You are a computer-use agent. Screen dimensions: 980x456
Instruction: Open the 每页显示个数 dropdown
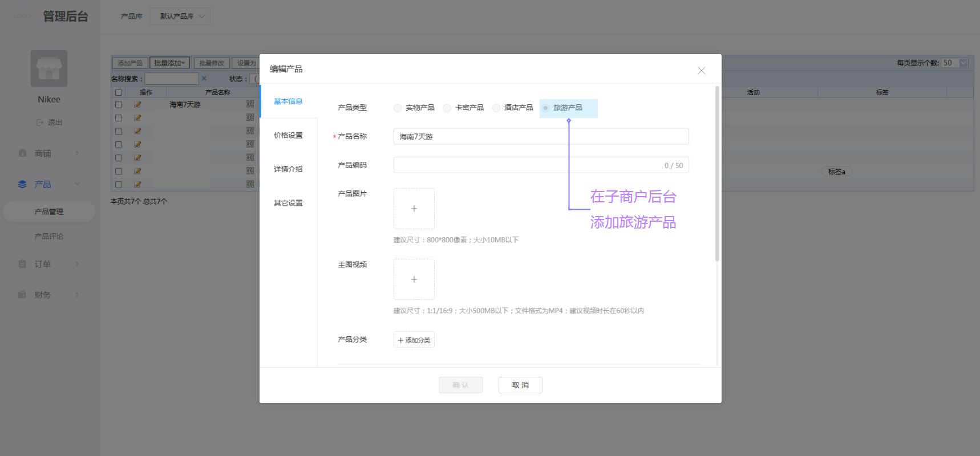(955, 63)
